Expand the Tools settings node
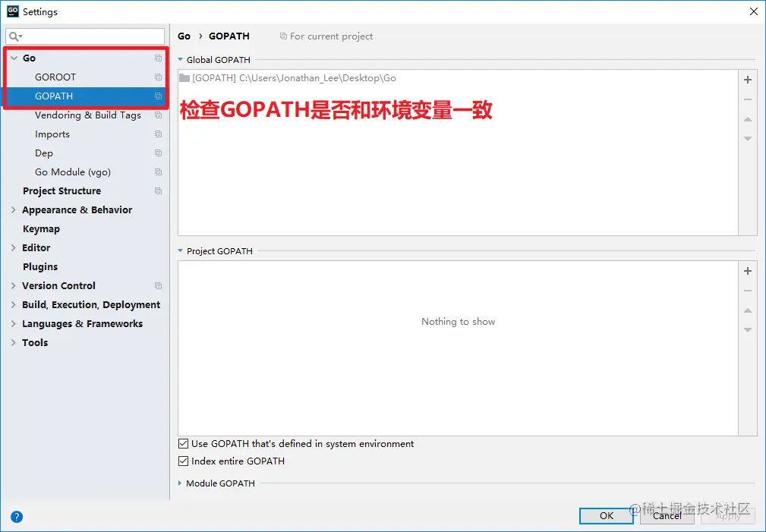The image size is (766, 532). [x=14, y=342]
